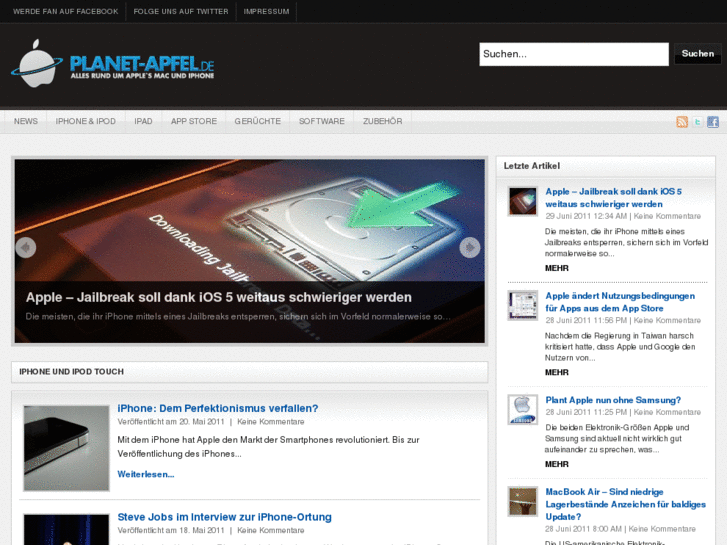Open the Zubehör menu item
This screenshot has height=545, width=727.
pyautogui.click(x=383, y=122)
